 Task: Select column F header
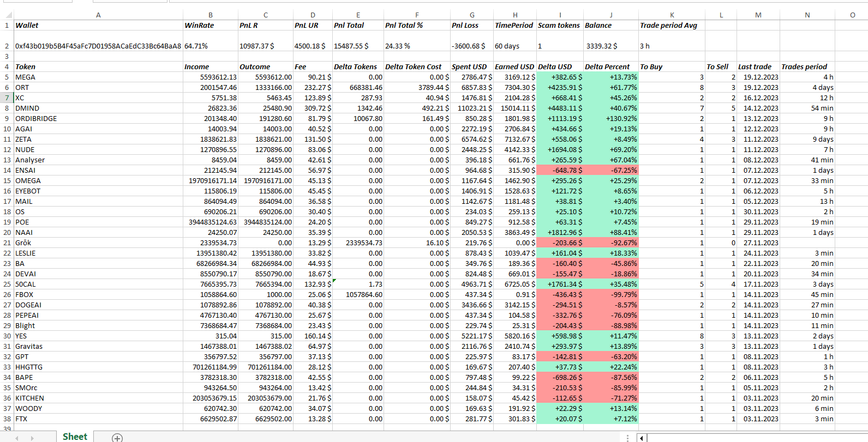417,15
